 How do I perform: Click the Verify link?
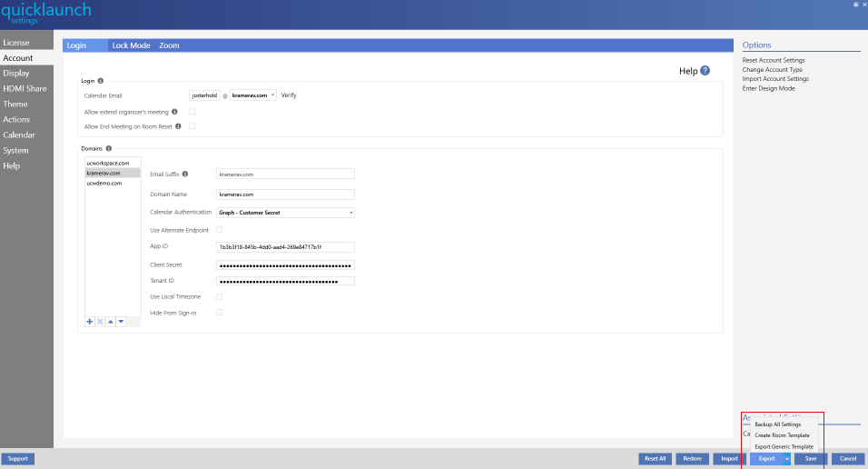[x=289, y=95]
